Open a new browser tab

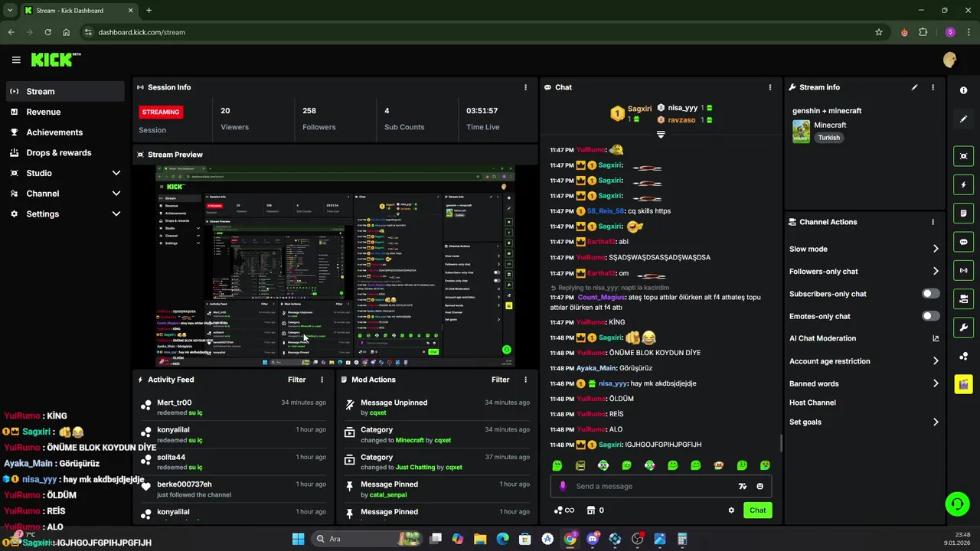(149, 11)
